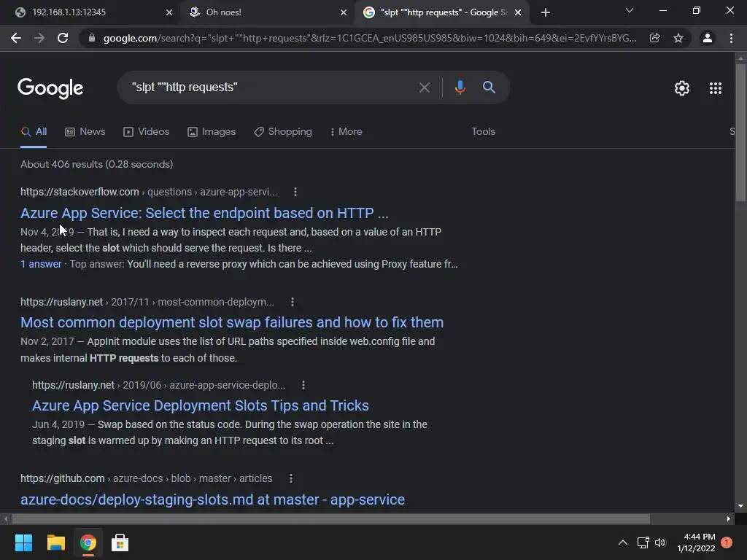Open the Google apps grid
The image size is (747, 560).
(x=715, y=88)
